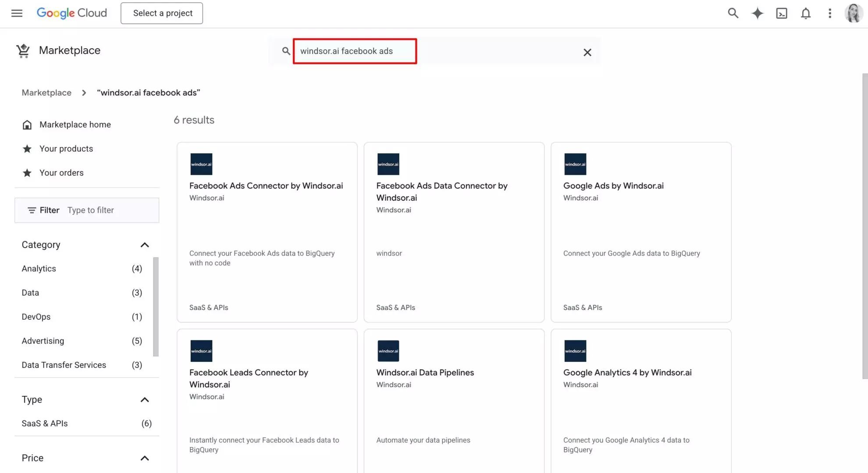Open the three-dot settings menu

[x=830, y=13]
